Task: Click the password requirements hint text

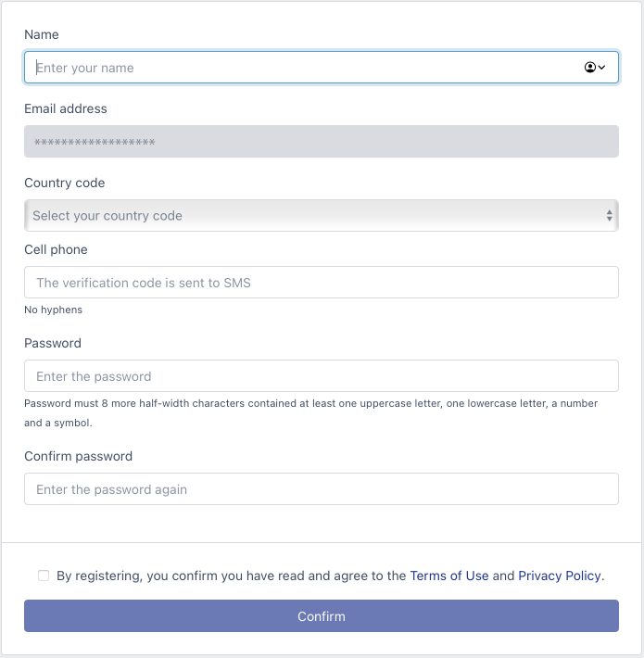Action: pos(311,413)
